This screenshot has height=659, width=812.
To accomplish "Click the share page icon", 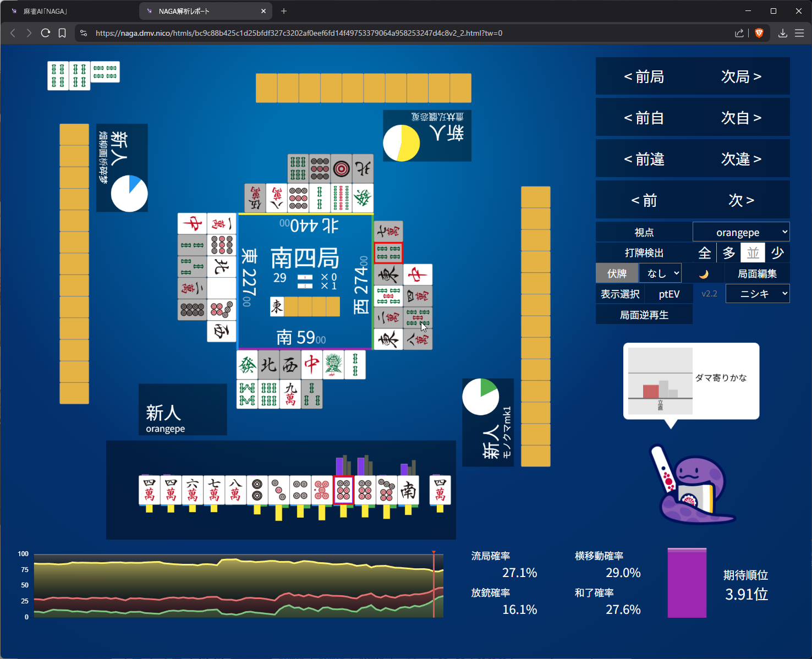I will coord(739,33).
